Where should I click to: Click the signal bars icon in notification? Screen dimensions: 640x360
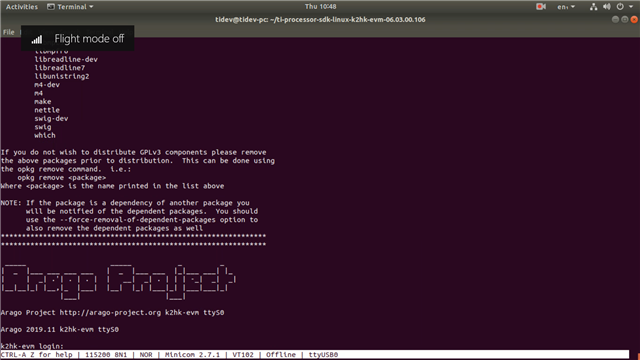click(37, 39)
